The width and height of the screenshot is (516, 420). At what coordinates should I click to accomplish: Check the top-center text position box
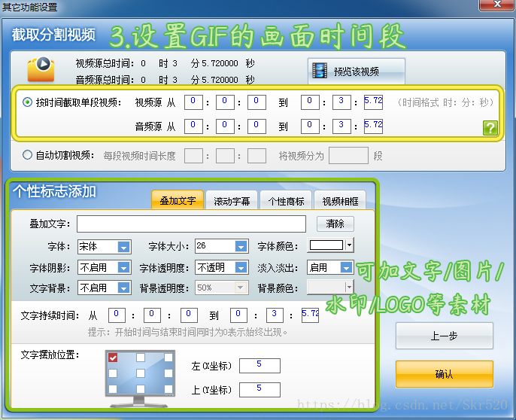click(x=141, y=358)
